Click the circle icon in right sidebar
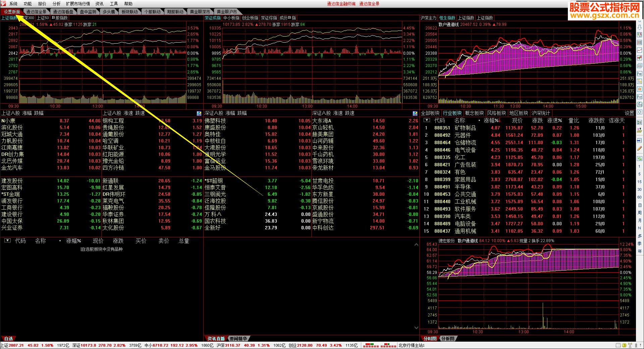The height and width of the screenshot is (349, 644). click(x=639, y=112)
